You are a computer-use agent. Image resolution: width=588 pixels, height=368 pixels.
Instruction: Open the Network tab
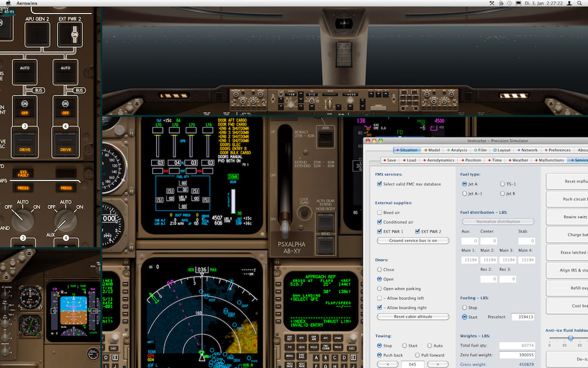click(x=527, y=150)
